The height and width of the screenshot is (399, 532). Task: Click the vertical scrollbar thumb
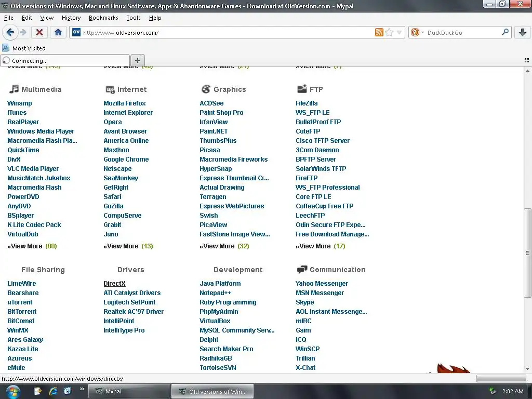(x=527, y=253)
